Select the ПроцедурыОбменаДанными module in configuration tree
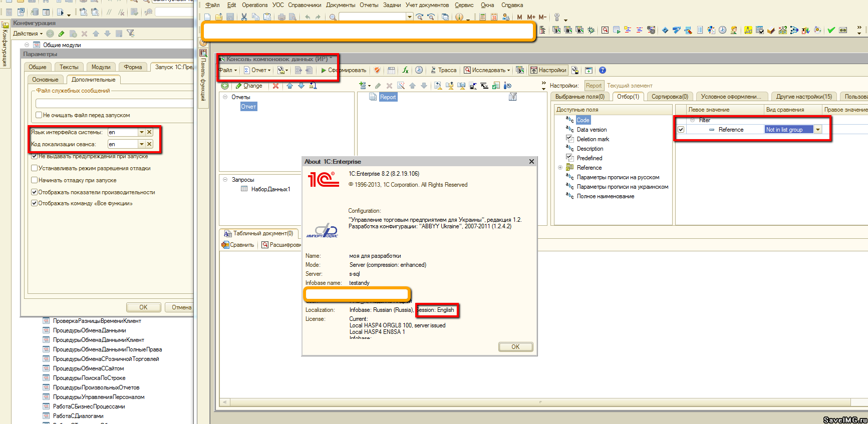Viewport: 868px width, 424px height. (x=89, y=330)
